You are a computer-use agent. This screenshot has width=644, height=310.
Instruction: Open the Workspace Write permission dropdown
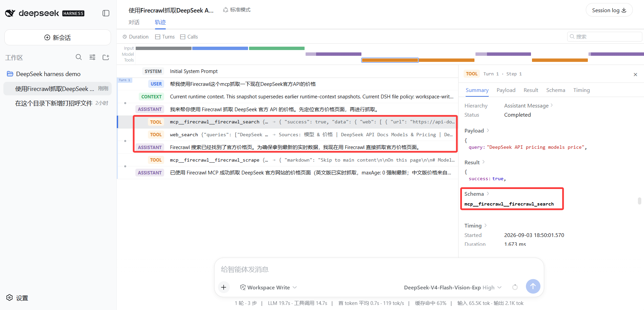(268, 287)
